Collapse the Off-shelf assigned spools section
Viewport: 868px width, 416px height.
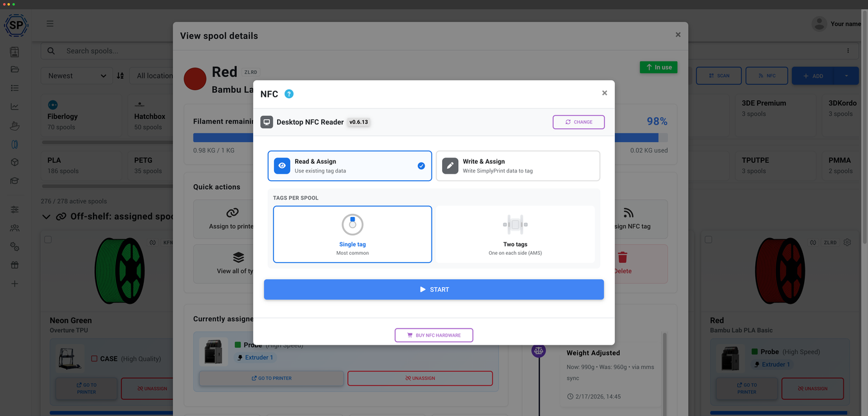point(46,216)
